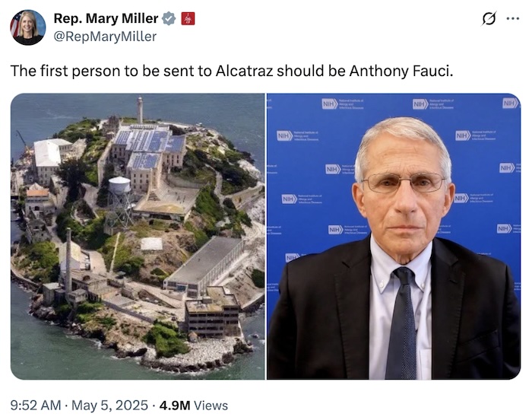Viewport: 532px width, 420px height.
Task: Click the dark necktie in right photo
Action: click(402, 323)
